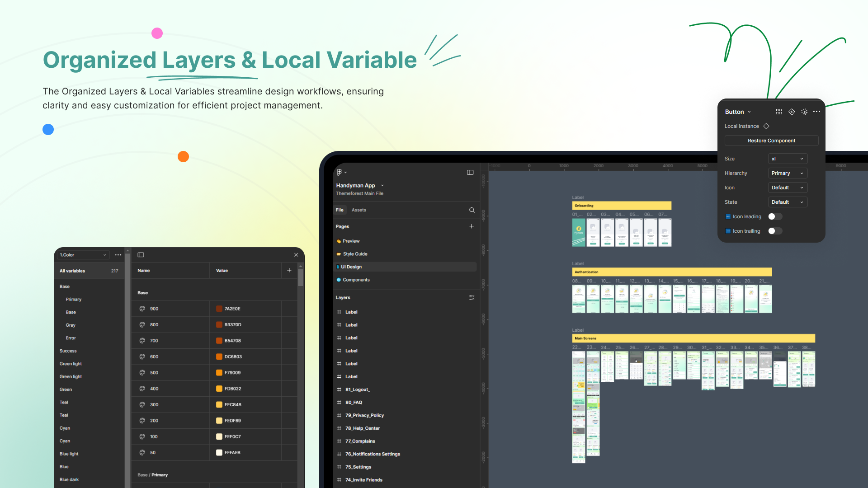This screenshot has height=488, width=868.
Task: Click the sidebar collapse icon near Handyman App
Action: point(470,172)
